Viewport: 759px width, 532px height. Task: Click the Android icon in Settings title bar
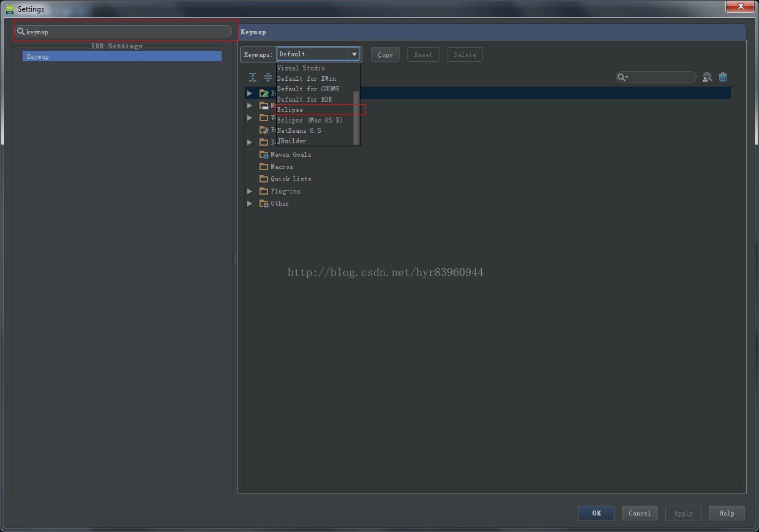[9, 9]
